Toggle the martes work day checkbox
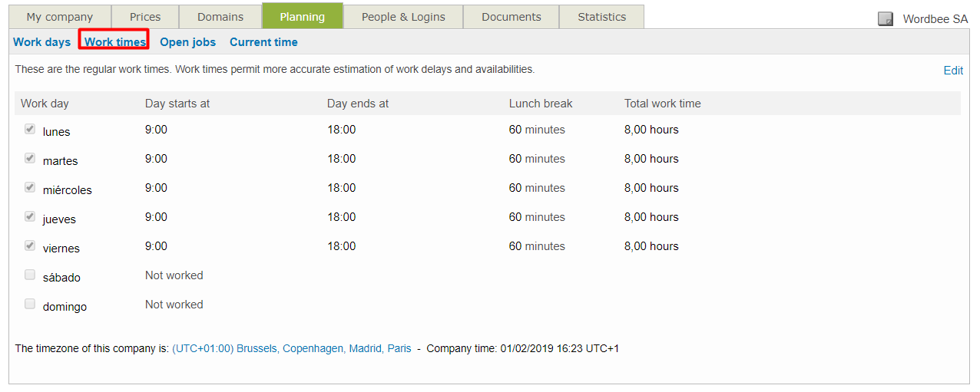Image resolution: width=980 pixels, height=392 pixels. click(x=30, y=158)
